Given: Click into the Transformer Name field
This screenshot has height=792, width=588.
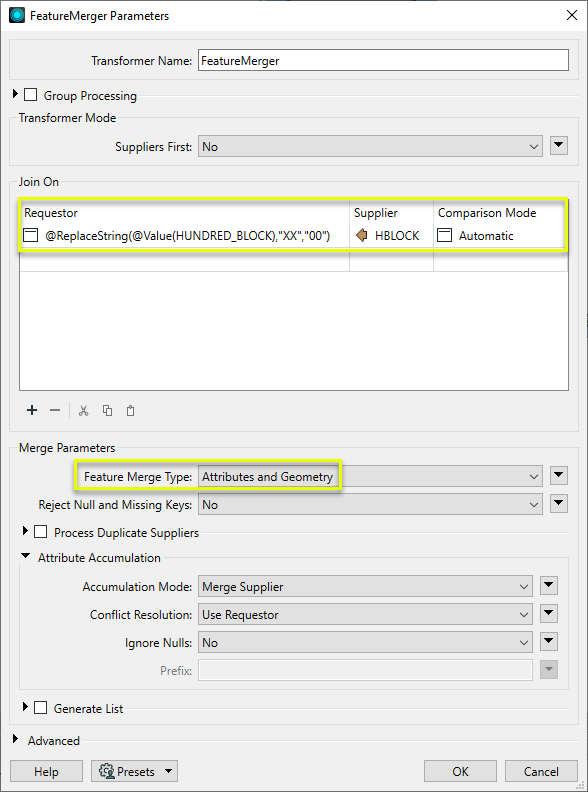Looking at the screenshot, I should (383, 61).
